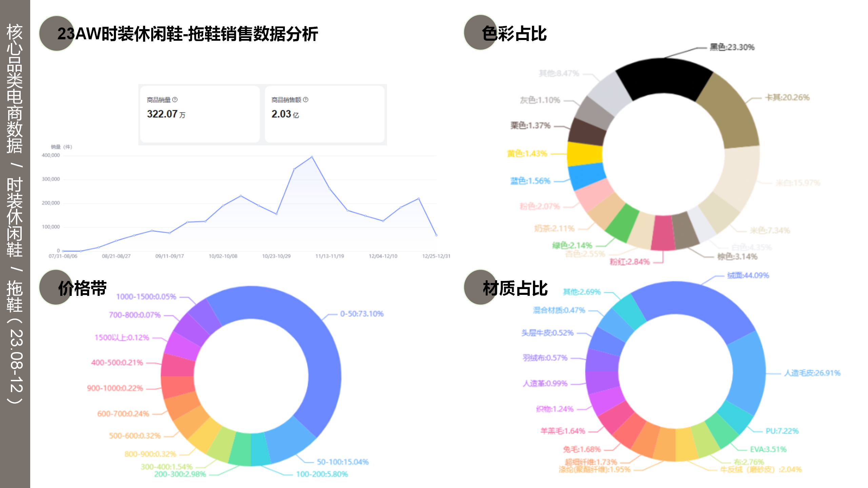Viewport: 868px width, 488px height.
Task: Click the 棕色:3.14% label
Action: pos(737,257)
